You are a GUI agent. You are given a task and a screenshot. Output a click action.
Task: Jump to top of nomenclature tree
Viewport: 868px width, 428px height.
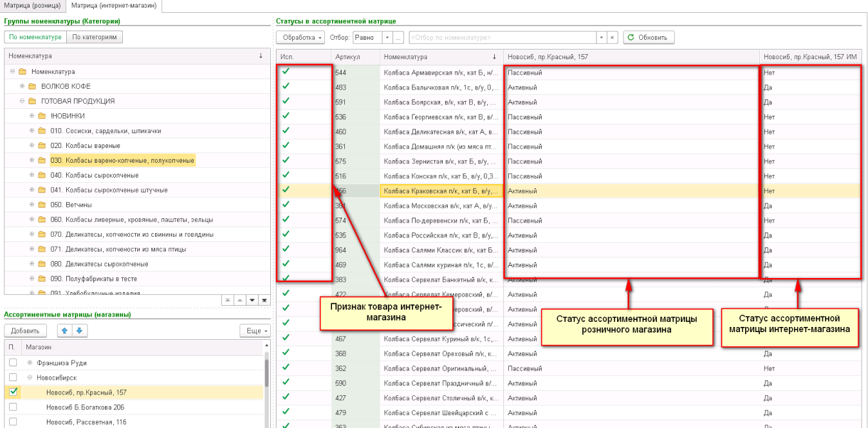pyautogui.click(x=227, y=301)
